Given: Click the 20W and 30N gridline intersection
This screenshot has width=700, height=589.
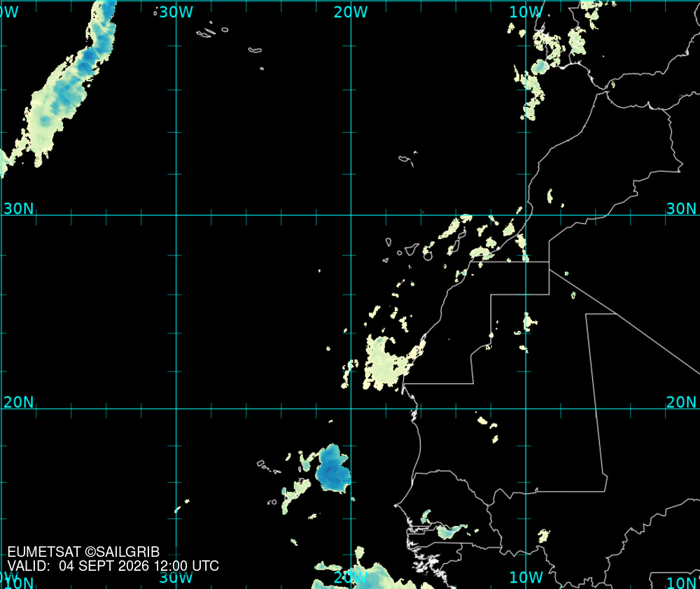Looking at the screenshot, I should pyautogui.click(x=351, y=215).
